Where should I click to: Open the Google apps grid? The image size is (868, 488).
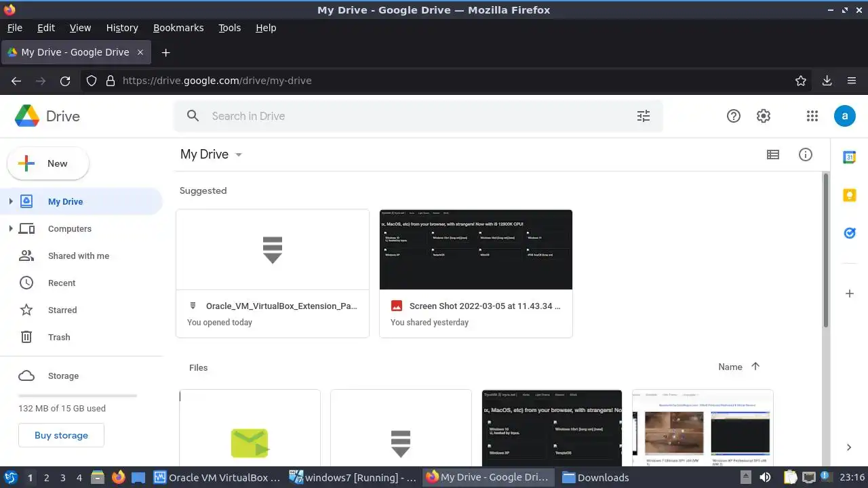pyautogui.click(x=812, y=116)
